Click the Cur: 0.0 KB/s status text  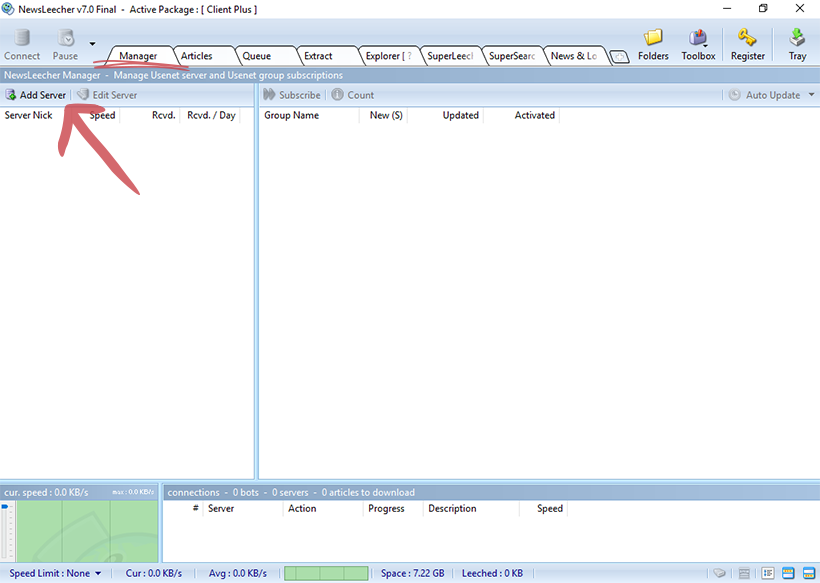point(154,574)
